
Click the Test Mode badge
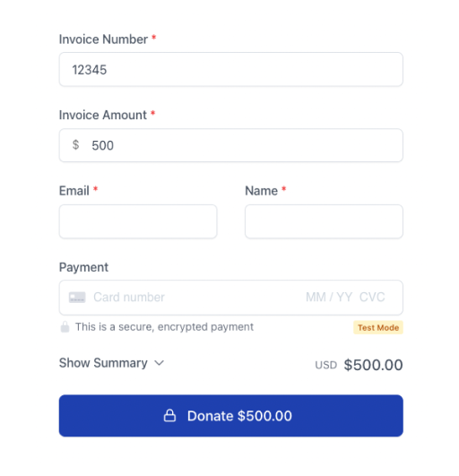point(378,327)
